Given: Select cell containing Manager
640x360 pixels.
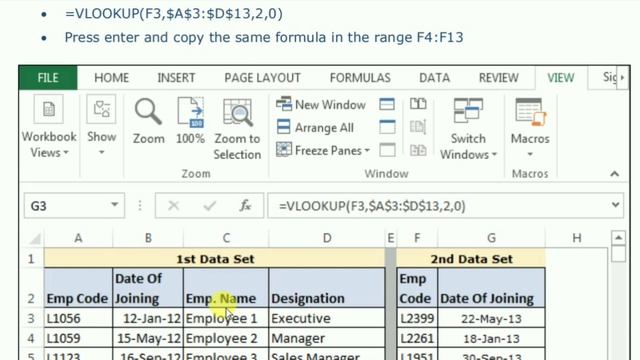Looking at the screenshot, I should click(327, 338).
